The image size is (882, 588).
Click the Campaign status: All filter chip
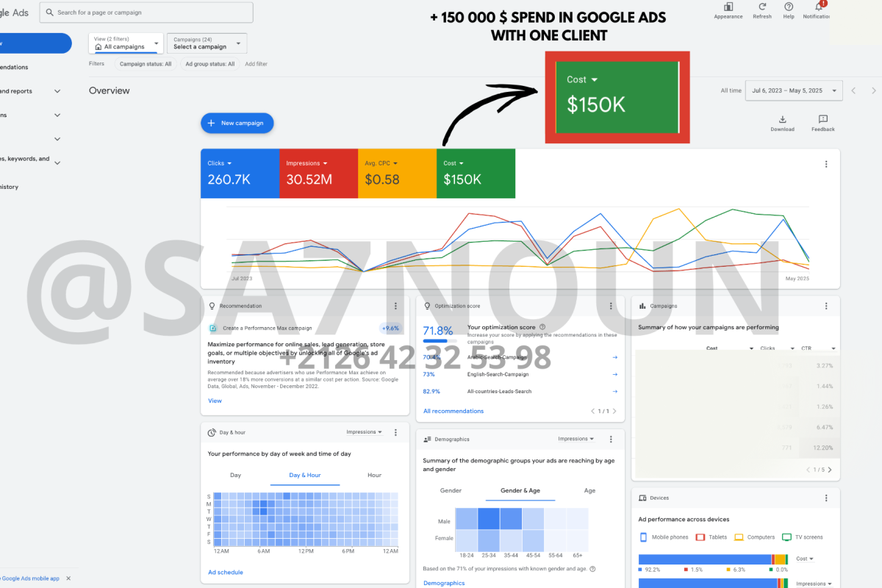click(145, 64)
